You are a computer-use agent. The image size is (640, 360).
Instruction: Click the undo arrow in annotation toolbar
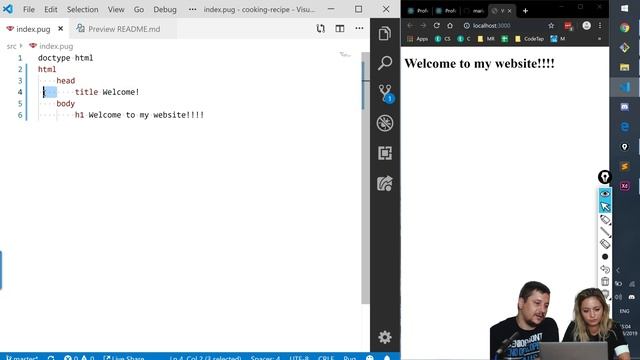pyautogui.click(x=605, y=269)
